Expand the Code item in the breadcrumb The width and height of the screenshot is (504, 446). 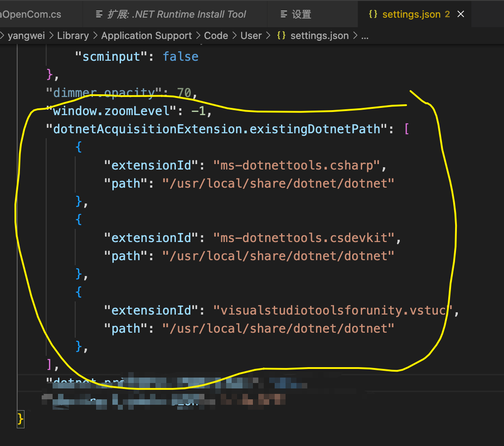coord(216,35)
